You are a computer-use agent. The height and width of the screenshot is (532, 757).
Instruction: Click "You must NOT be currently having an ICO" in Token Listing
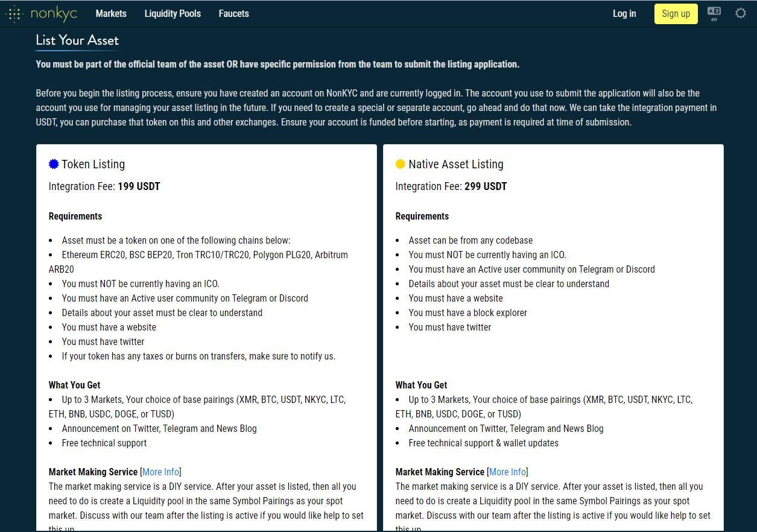tap(141, 283)
